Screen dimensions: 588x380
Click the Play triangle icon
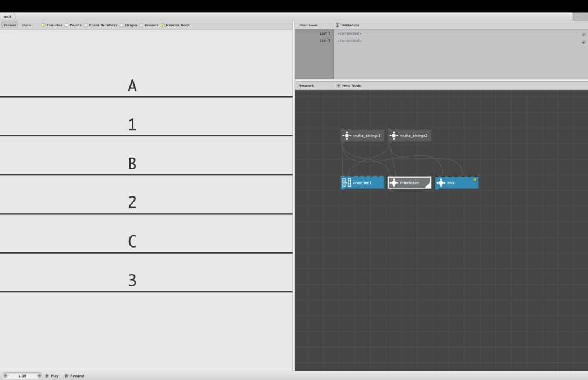pos(47,375)
